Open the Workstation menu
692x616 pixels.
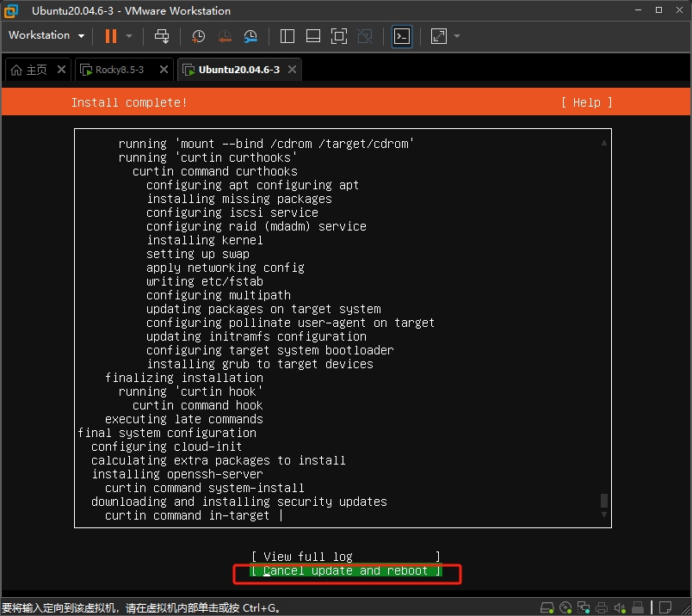46,35
